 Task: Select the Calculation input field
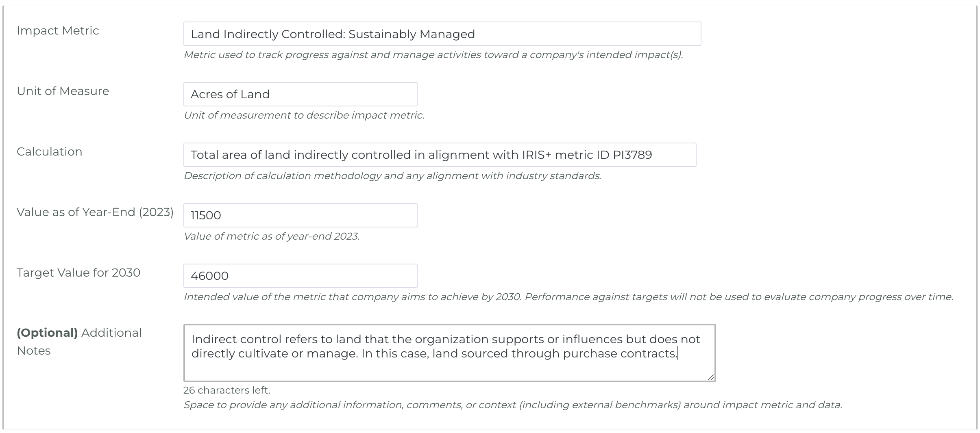pos(439,155)
